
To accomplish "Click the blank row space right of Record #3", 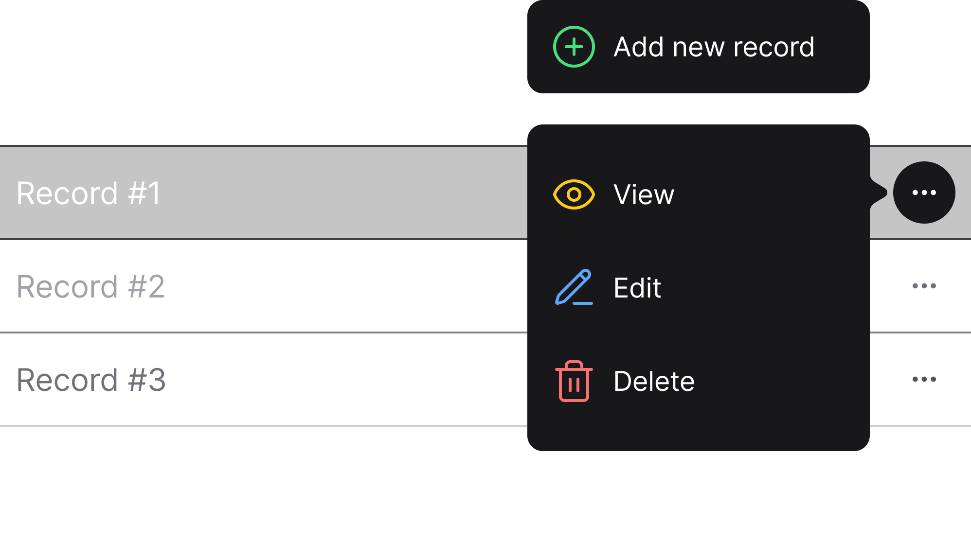I will coord(341,380).
